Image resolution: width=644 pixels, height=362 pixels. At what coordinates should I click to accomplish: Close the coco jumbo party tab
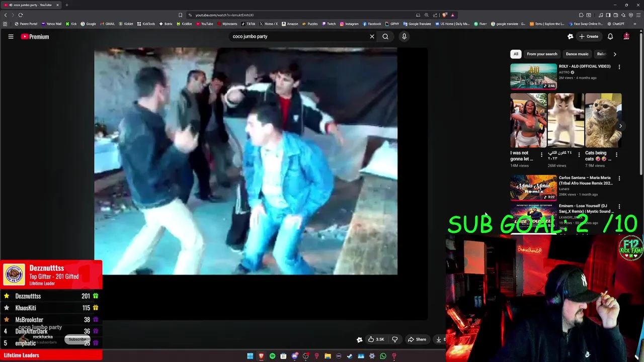(57, 5)
